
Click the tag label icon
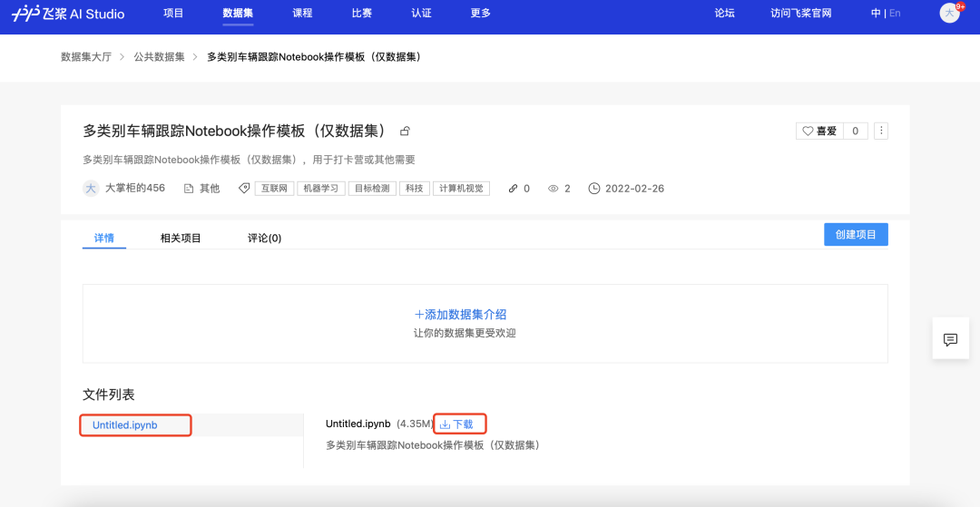(244, 188)
